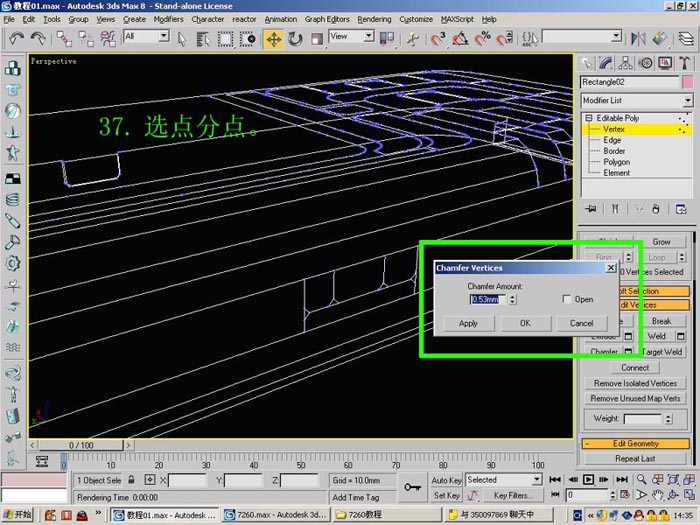Click Remove Isolated Vertices
Viewport: 700px width, 525px height.
635,383
